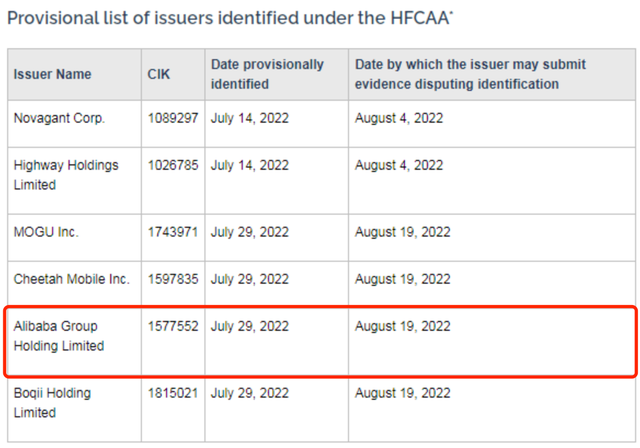Viewport: 640px width, 448px height.
Task: Select CIK number 1026785
Action: point(174,166)
